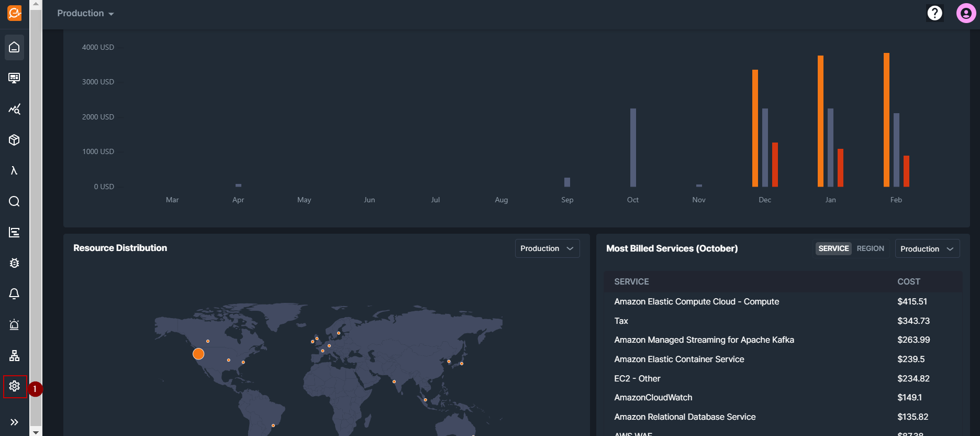This screenshot has width=980, height=436.
Task: Open the Lambda functions icon
Action: [x=14, y=171]
